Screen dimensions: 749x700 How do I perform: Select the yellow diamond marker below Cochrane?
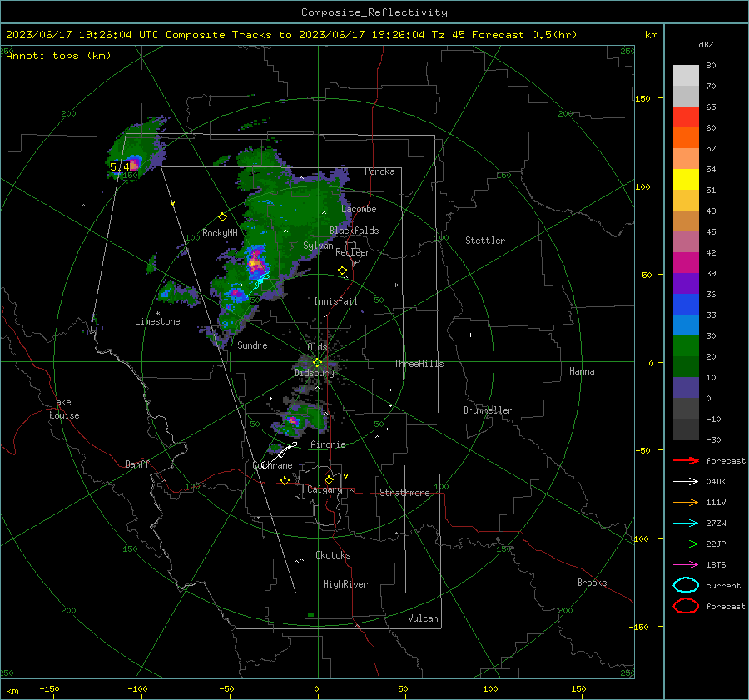tap(285, 480)
